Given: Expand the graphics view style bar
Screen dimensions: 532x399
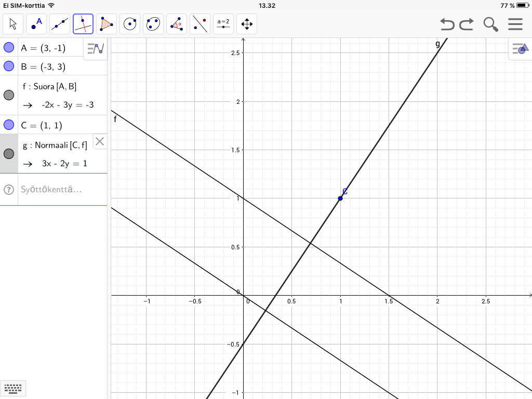Looking at the screenshot, I should [520, 49].
